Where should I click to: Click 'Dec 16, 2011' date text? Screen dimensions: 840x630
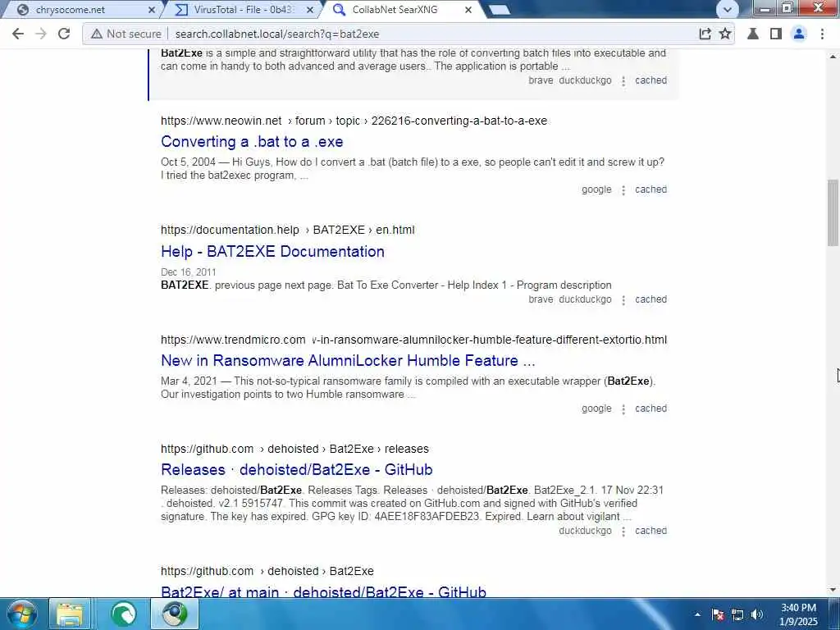point(189,272)
